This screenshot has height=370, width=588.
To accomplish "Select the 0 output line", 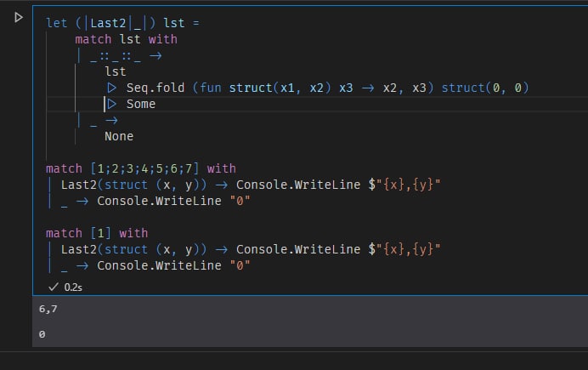I will pyautogui.click(x=42, y=335).
